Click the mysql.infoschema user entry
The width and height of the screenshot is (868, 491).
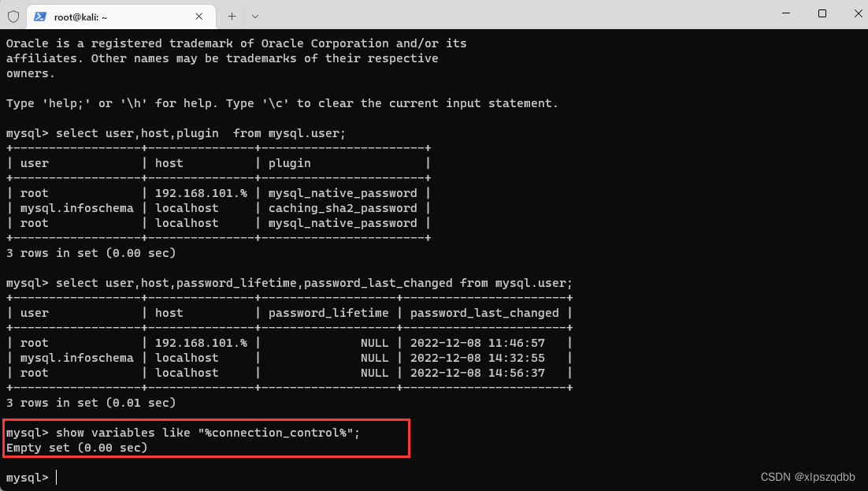pyautogui.click(x=76, y=207)
